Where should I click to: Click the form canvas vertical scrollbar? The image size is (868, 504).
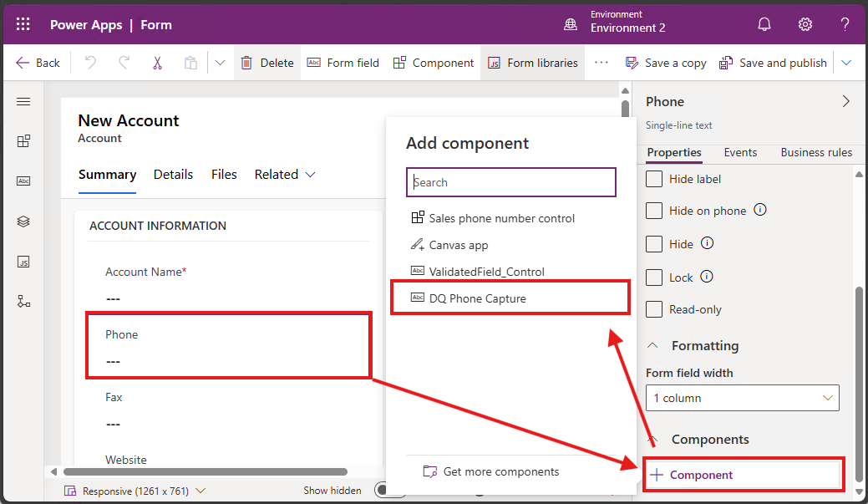(625, 108)
